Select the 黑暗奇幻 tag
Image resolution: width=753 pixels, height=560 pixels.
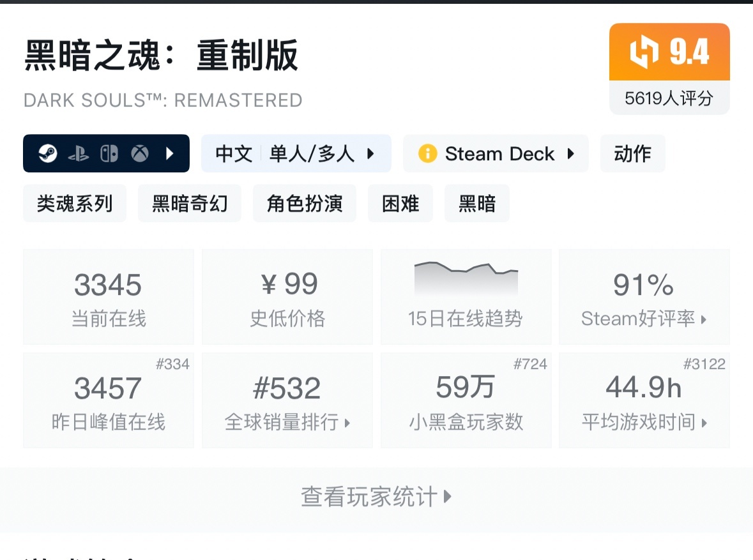pos(189,202)
